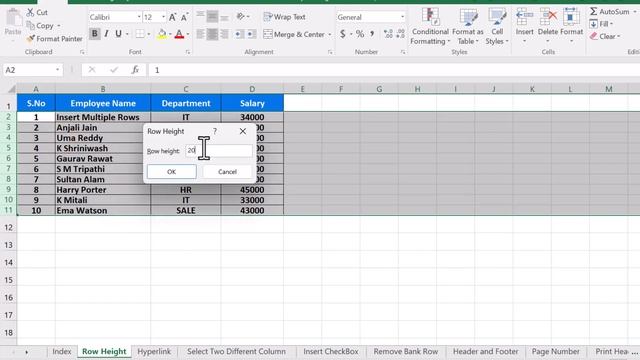Click the Increase Indent icon
Viewport: 640px width, 360px height.
pos(251,34)
